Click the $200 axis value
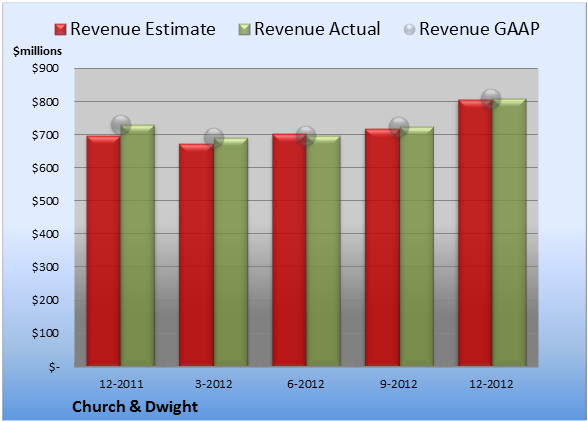 (45, 300)
